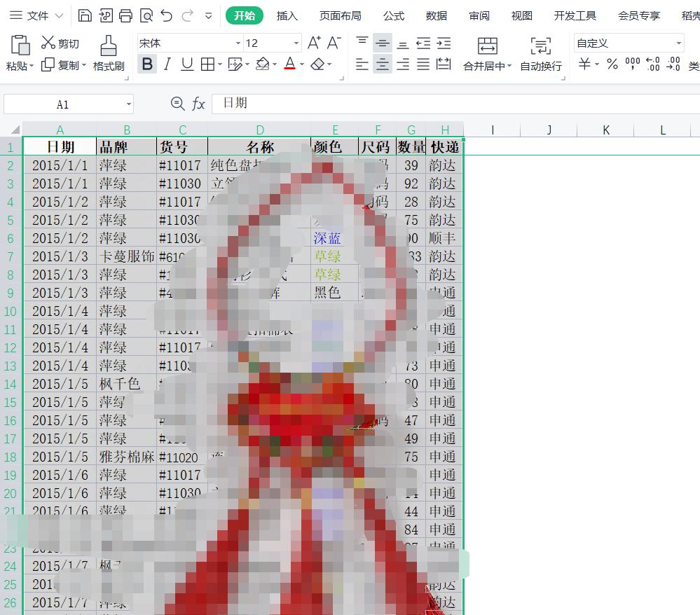
Task: Toggle Bold formatting
Action: click(x=147, y=64)
